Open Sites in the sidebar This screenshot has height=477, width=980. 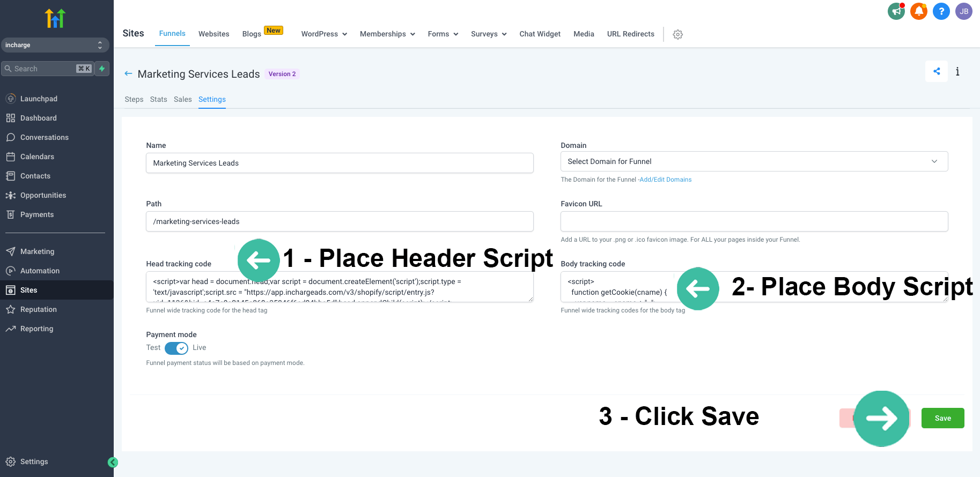57,290
